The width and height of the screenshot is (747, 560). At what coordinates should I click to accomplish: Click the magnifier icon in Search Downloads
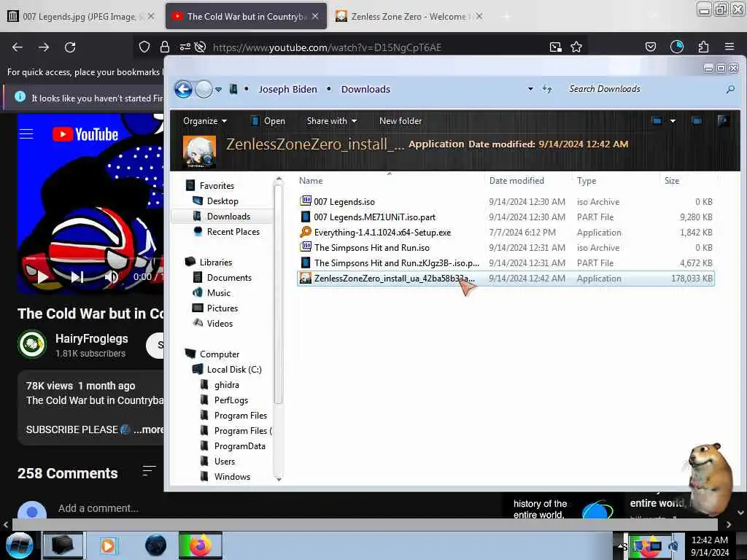tap(729, 89)
